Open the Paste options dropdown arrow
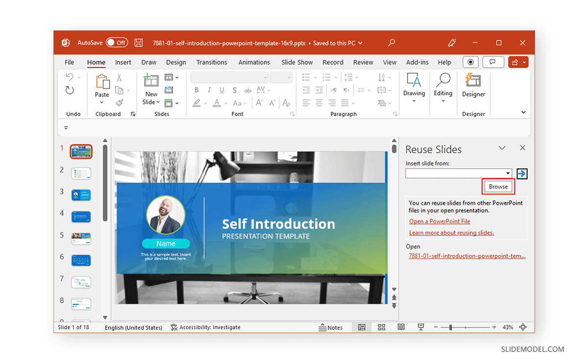 coord(102,102)
